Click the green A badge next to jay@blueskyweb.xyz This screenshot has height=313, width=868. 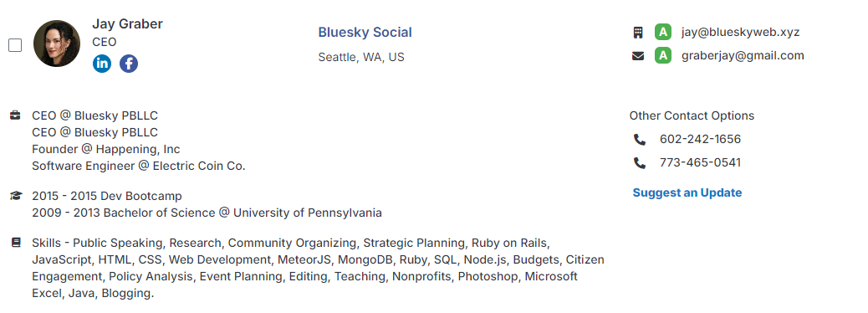662,32
